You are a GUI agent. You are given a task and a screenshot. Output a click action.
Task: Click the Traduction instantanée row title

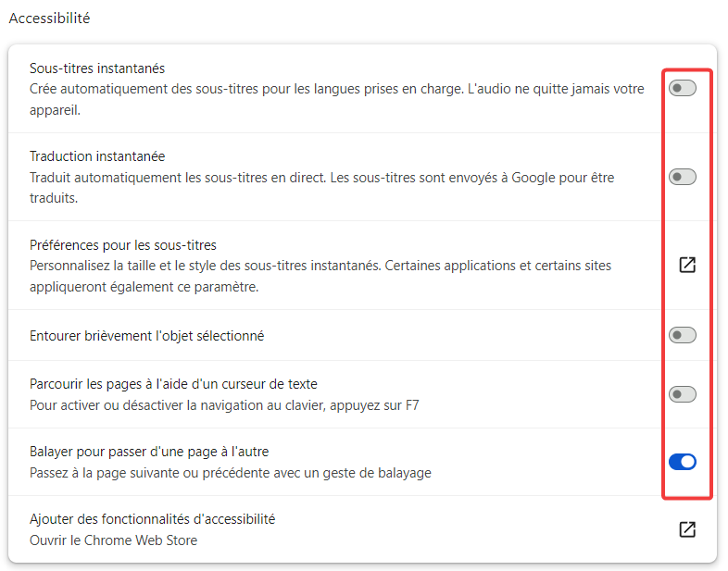97,156
